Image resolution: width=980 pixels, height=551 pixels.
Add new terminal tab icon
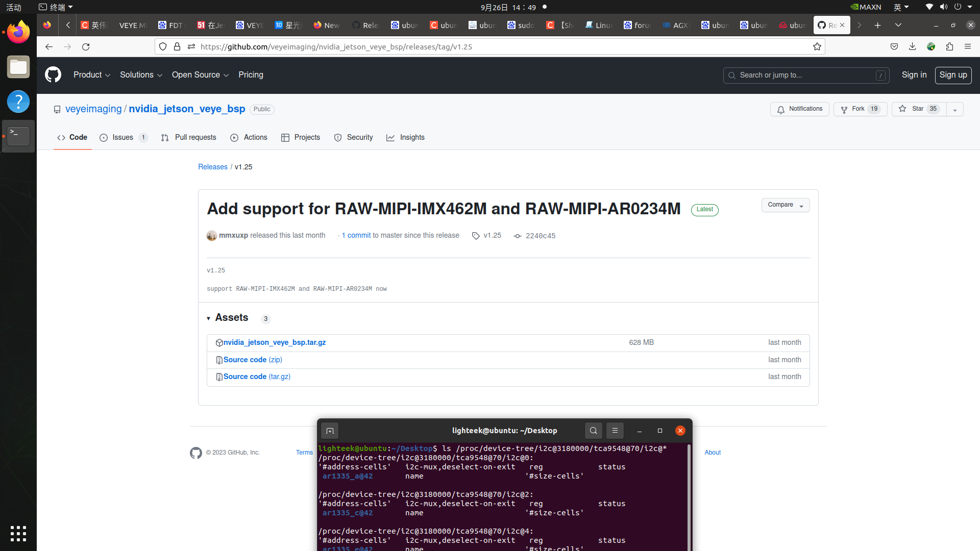click(330, 431)
